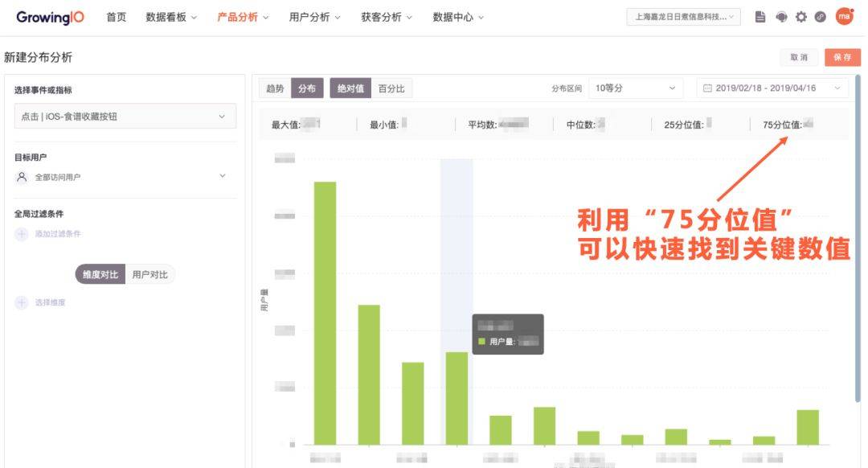Screen dimensions: 868x468
Task: Open the 10等分 distribution interval dropdown
Action: 635,88
